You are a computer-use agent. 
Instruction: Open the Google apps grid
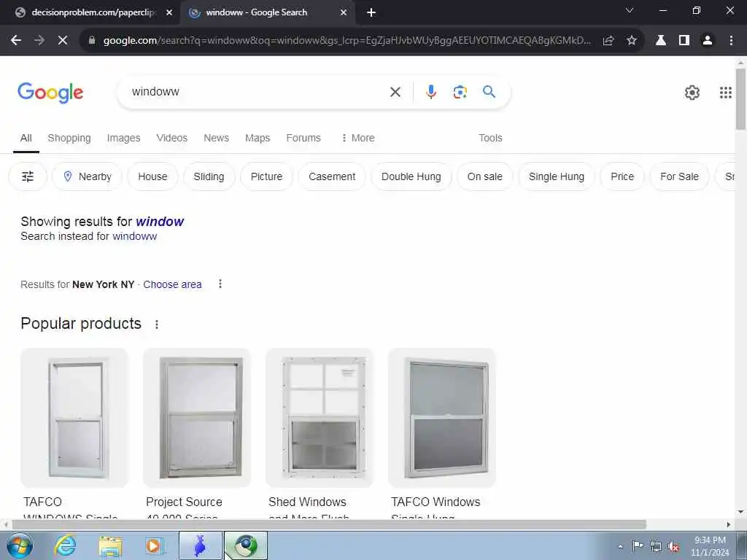[726, 93]
